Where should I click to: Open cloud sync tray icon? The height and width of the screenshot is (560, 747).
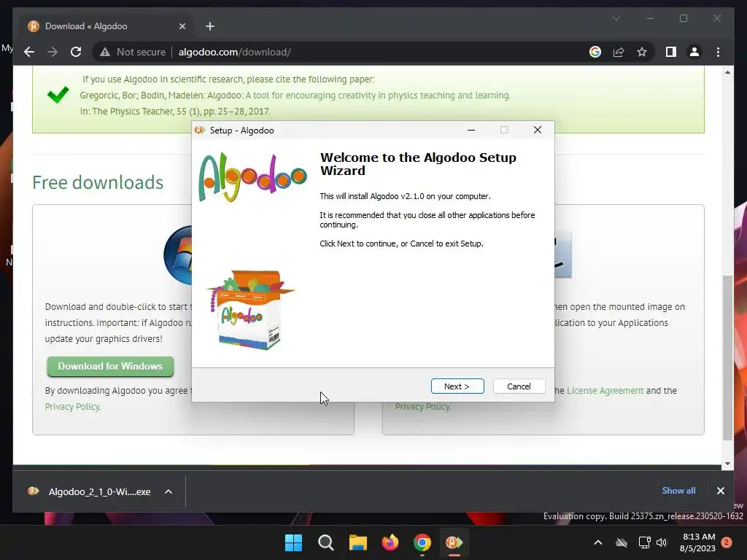(x=622, y=542)
